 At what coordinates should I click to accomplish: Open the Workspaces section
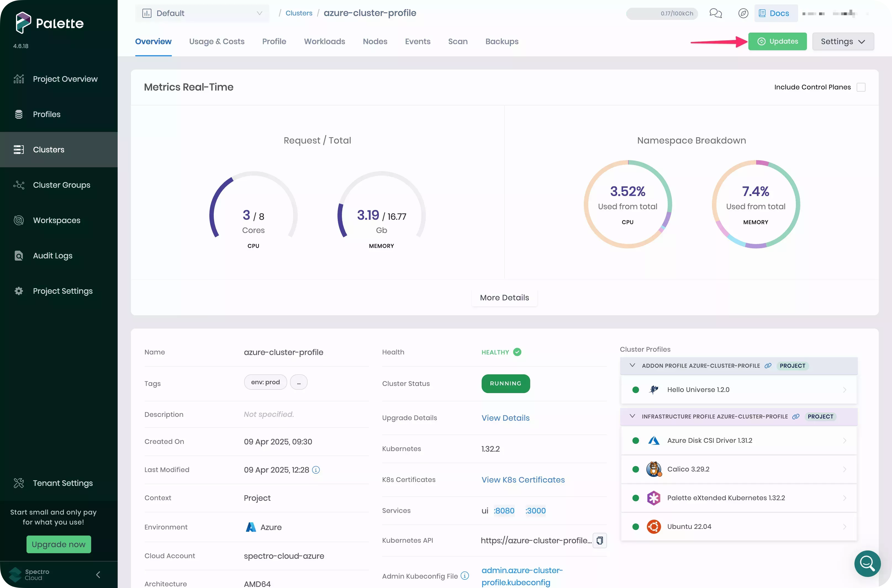[x=56, y=220]
